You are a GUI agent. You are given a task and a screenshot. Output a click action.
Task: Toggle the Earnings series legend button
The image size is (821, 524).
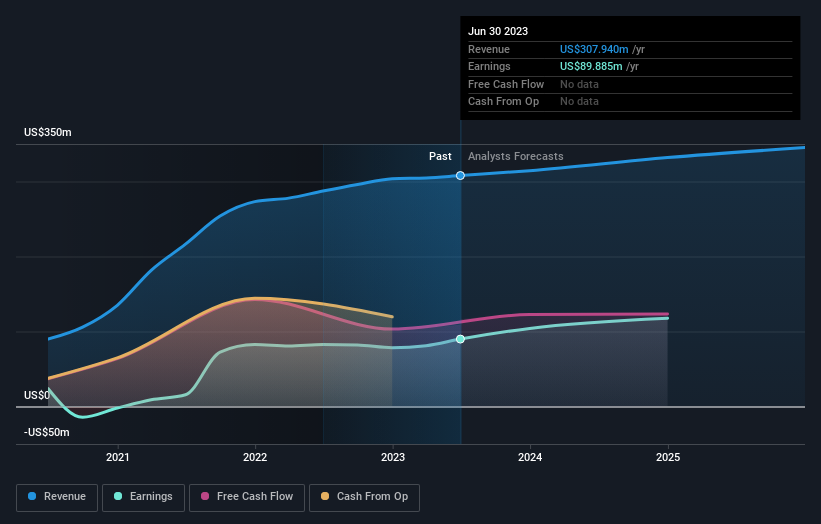tap(143, 497)
